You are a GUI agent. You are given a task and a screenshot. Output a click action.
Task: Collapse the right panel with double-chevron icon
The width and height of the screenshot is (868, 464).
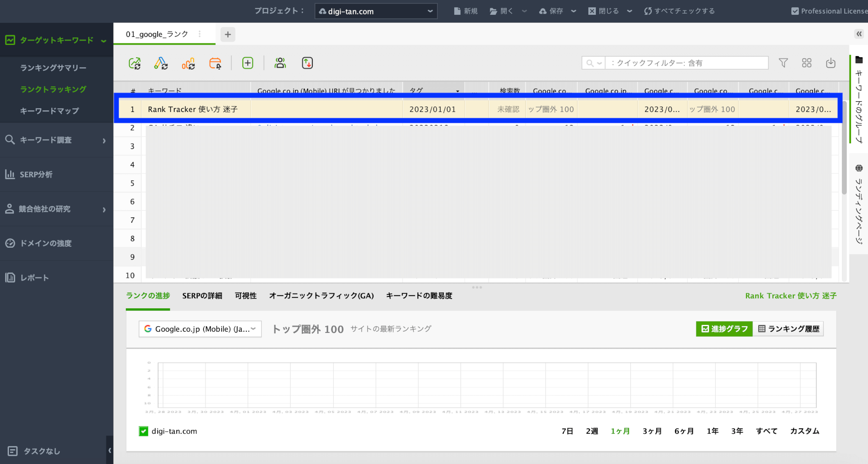tap(859, 34)
